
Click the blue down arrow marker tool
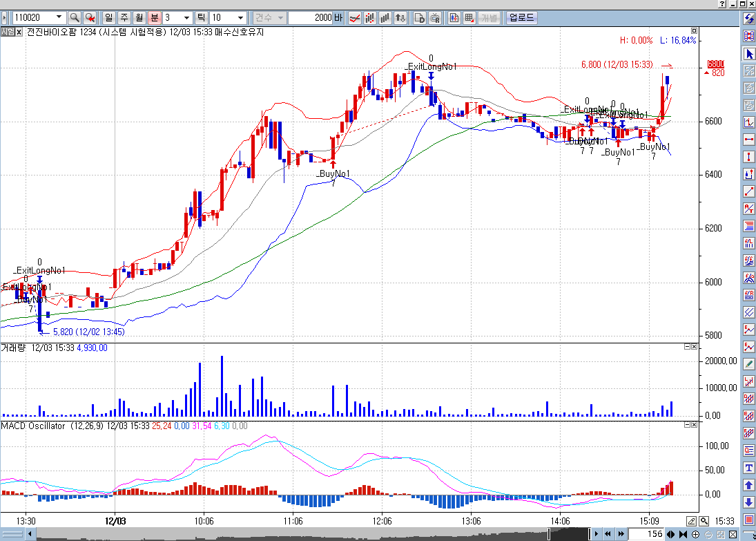pyautogui.click(x=748, y=502)
